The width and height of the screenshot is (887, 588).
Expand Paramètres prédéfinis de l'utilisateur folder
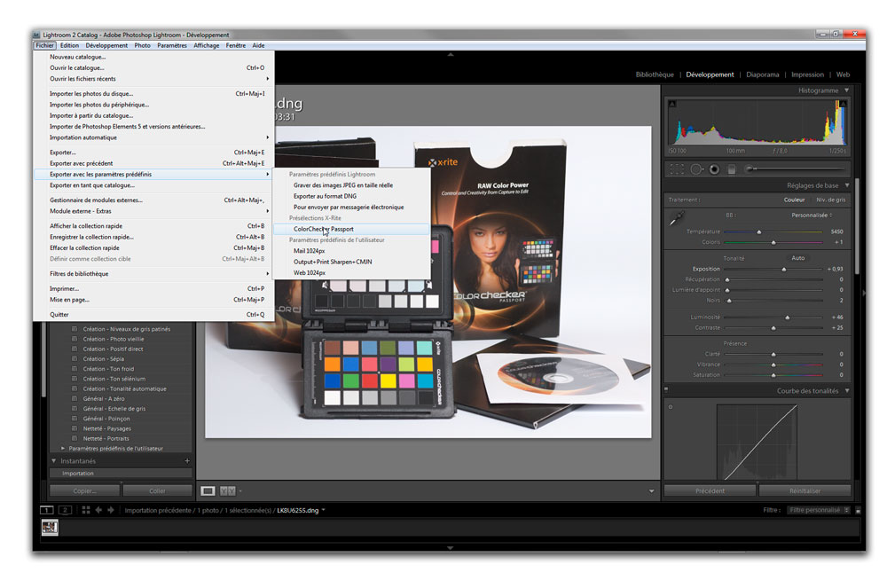click(x=63, y=449)
